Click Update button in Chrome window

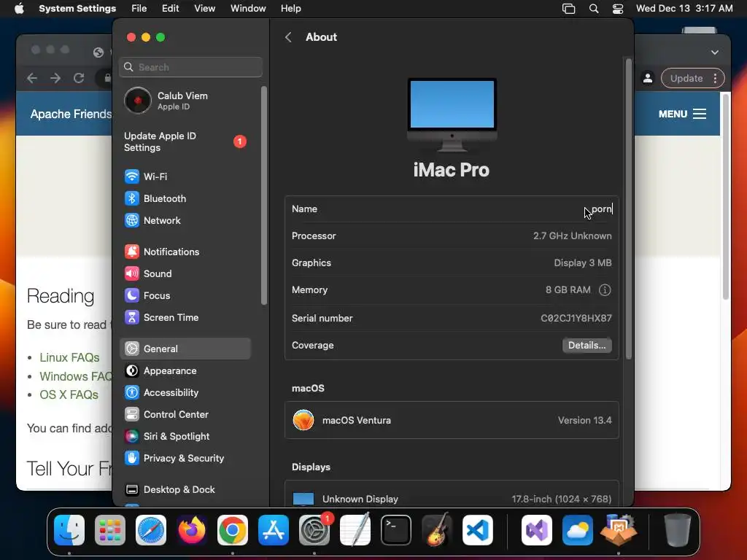pos(686,79)
